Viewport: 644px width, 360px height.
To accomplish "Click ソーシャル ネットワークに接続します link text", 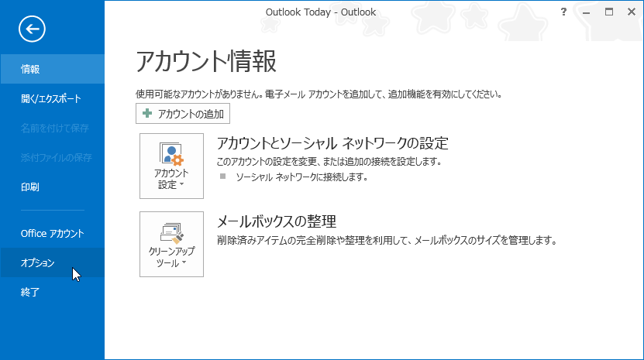I will (301, 177).
